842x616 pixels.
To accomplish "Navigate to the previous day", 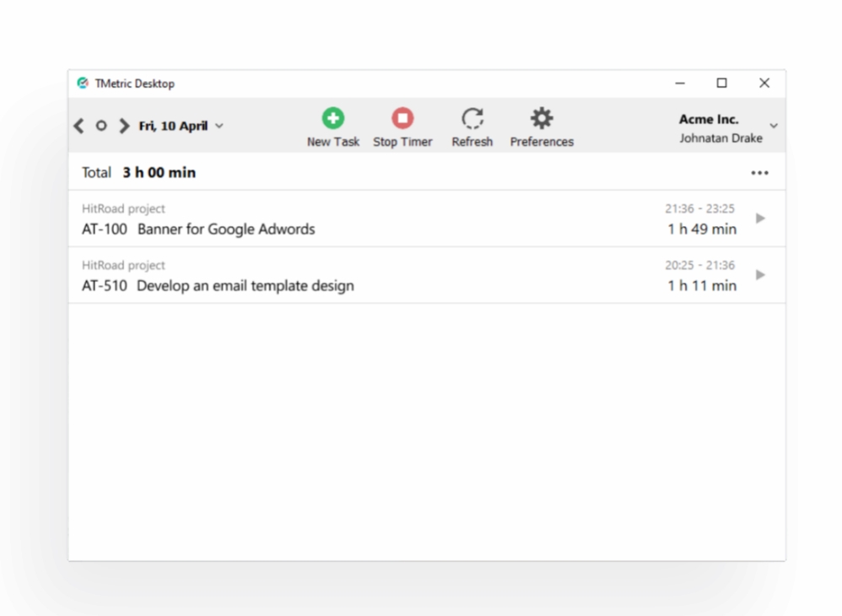I will (78, 125).
